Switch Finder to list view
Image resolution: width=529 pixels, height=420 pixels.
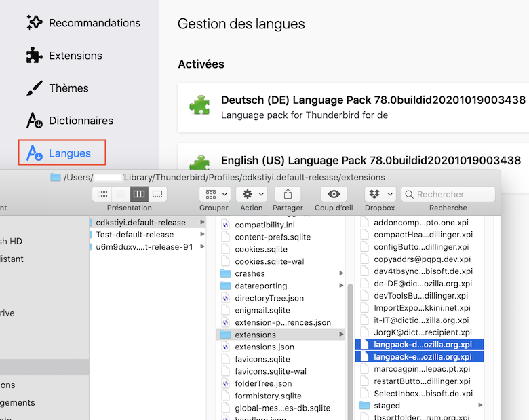[x=121, y=194]
